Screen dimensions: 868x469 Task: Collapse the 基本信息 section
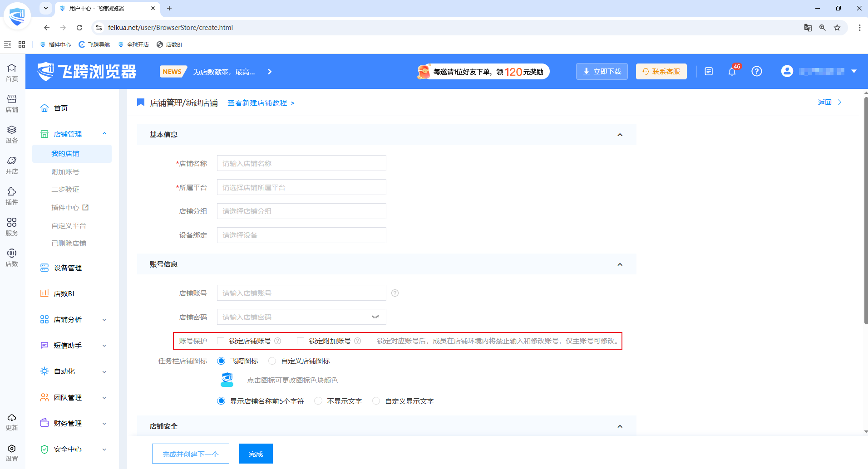[620, 135]
